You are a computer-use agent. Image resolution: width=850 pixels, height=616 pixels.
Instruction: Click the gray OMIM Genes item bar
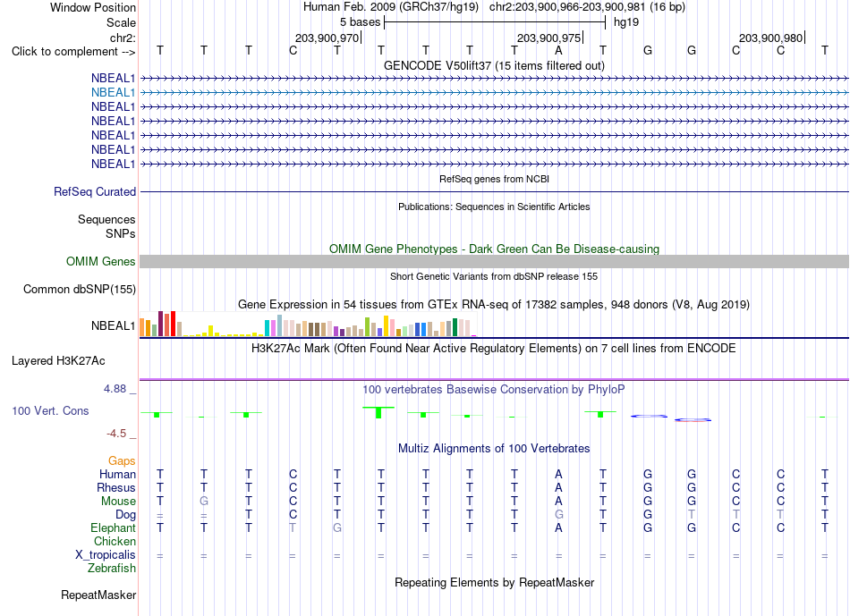(494, 262)
